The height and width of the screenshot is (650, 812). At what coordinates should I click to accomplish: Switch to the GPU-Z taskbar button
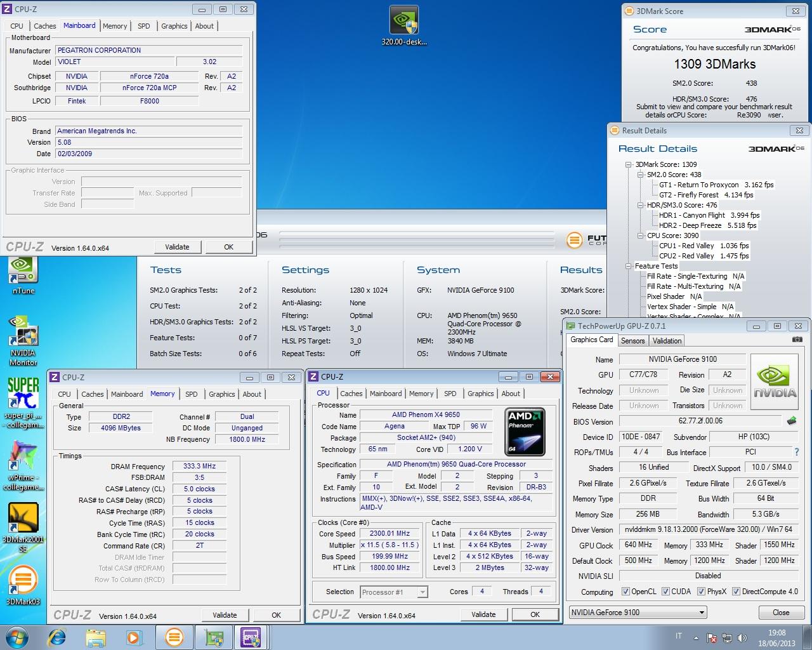coord(213,637)
